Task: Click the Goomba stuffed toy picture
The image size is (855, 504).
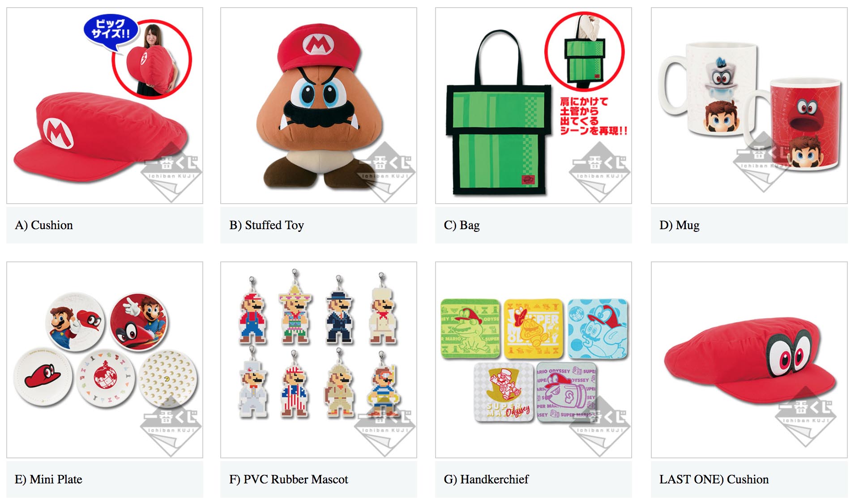Action: pos(319,106)
